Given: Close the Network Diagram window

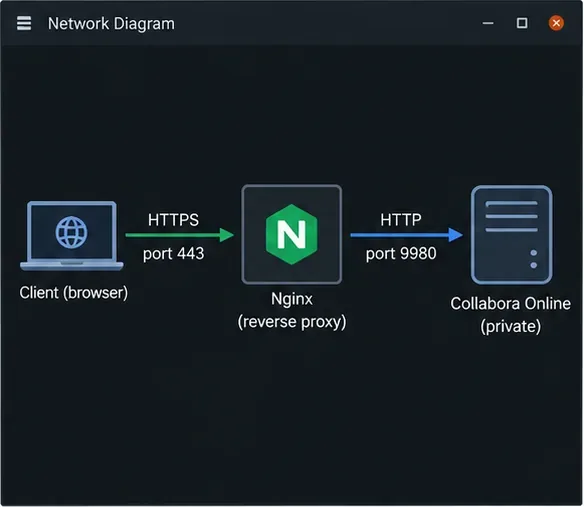Looking at the screenshot, I should (556, 23).
